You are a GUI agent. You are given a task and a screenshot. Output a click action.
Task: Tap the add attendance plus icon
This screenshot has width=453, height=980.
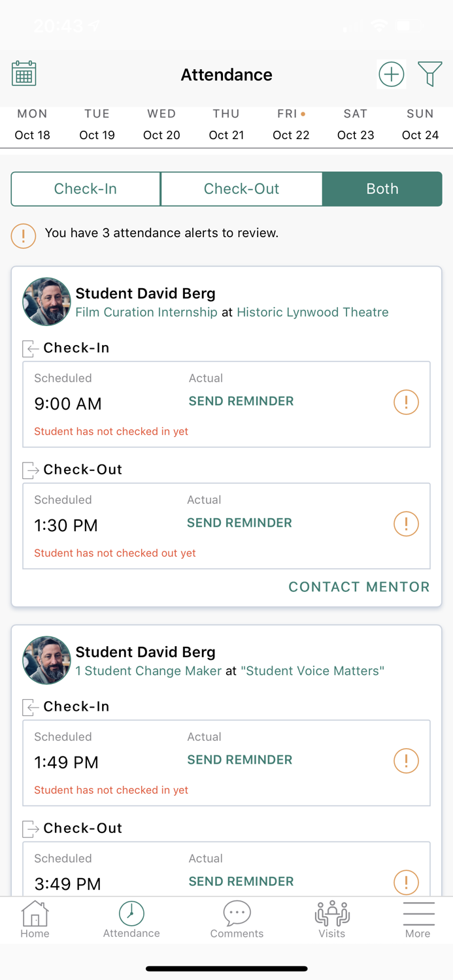pyautogui.click(x=391, y=74)
